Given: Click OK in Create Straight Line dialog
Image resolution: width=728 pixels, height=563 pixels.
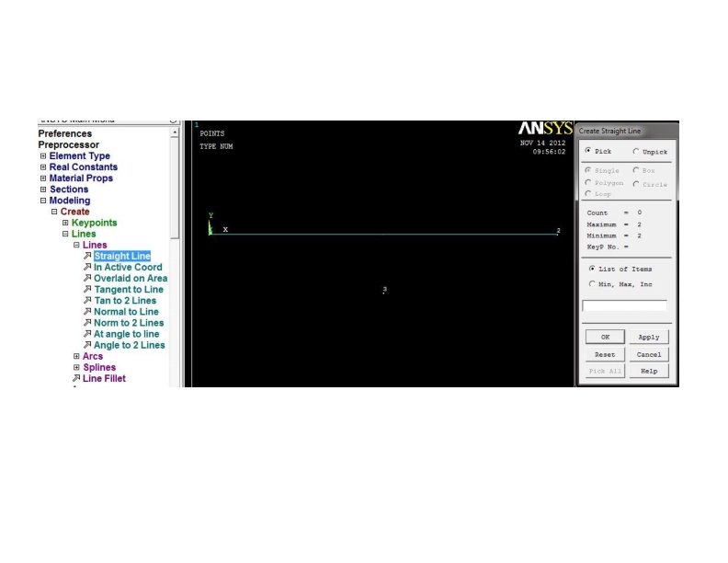Looking at the screenshot, I should 605,337.
